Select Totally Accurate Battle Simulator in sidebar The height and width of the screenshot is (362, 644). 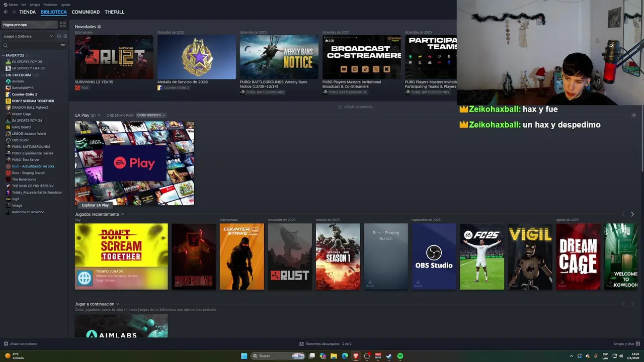[x=37, y=193]
